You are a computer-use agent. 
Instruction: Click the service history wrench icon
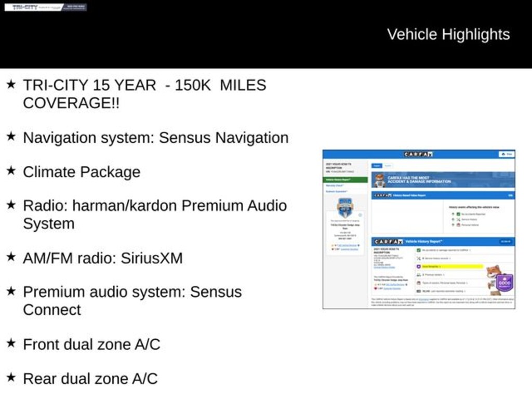pos(419,258)
